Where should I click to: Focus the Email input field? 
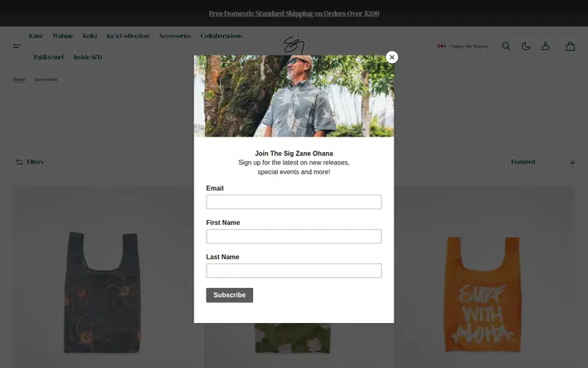294,202
